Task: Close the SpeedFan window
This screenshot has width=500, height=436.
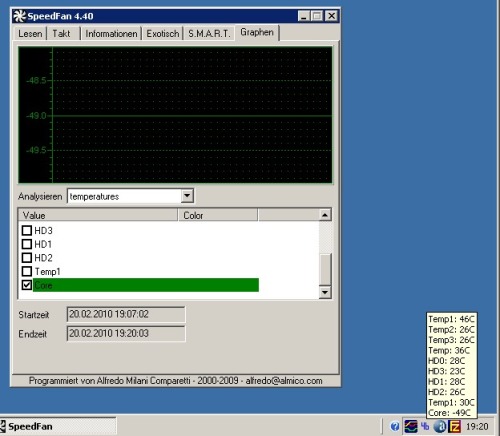Action: pos(332,16)
